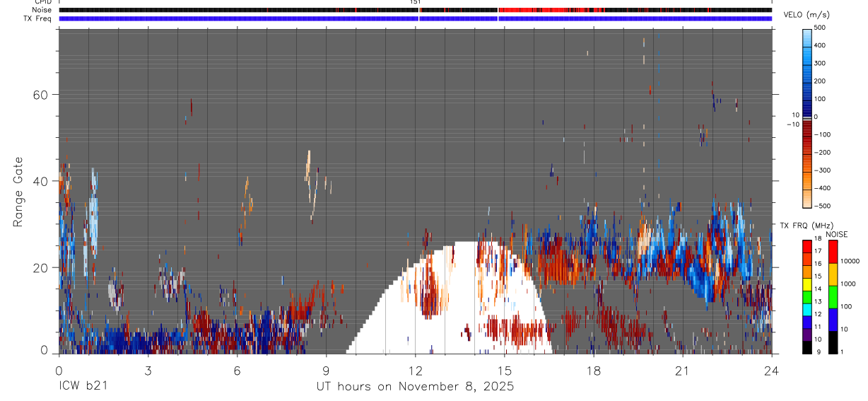Click the 16 MHz tick on TX FRQ scale
868x401 pixels.
point(817,264)
